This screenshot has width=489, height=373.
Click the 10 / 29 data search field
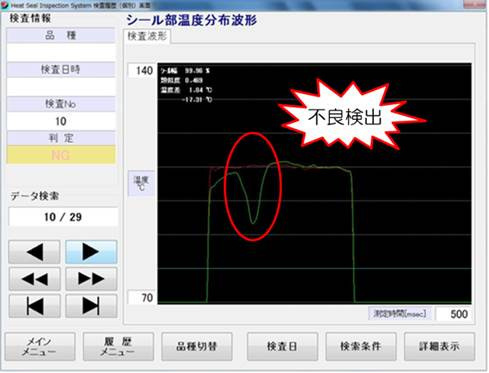[x=63, y=217]
